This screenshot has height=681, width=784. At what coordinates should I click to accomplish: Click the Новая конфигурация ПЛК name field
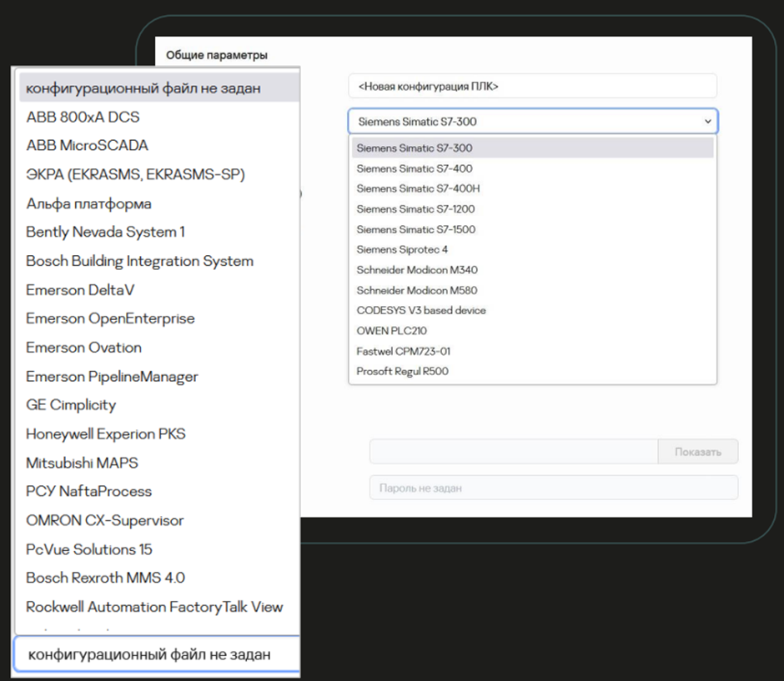[x=532, y=86]
